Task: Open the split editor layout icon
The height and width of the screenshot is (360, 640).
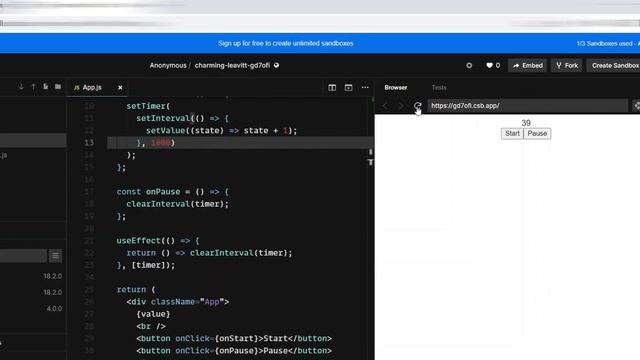Action: tap(332, 87)
